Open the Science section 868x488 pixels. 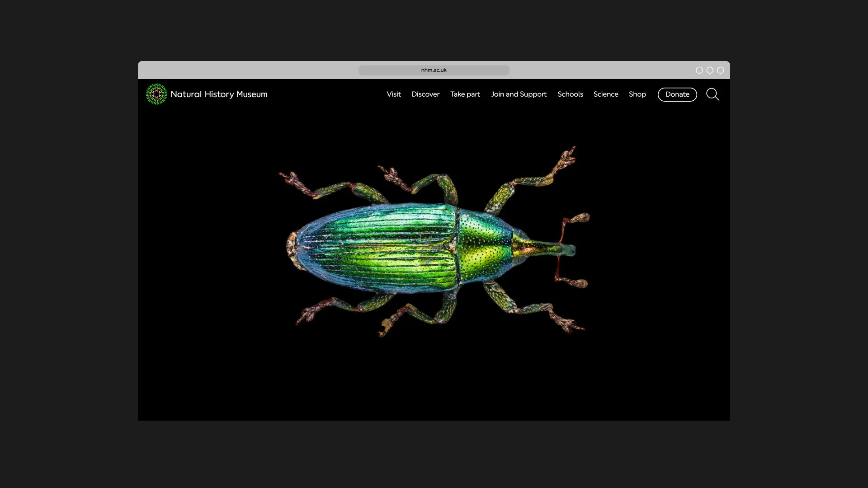605,94
